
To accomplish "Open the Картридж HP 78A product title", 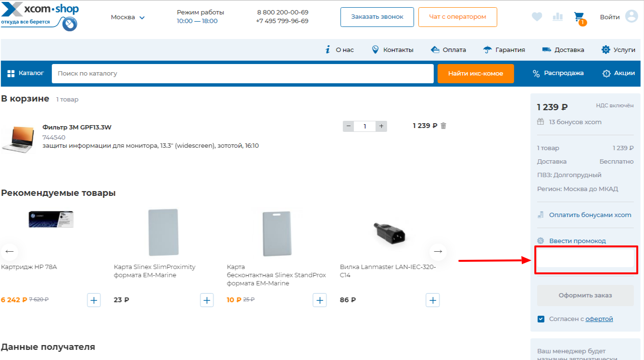I will click(x=29, y=267).
